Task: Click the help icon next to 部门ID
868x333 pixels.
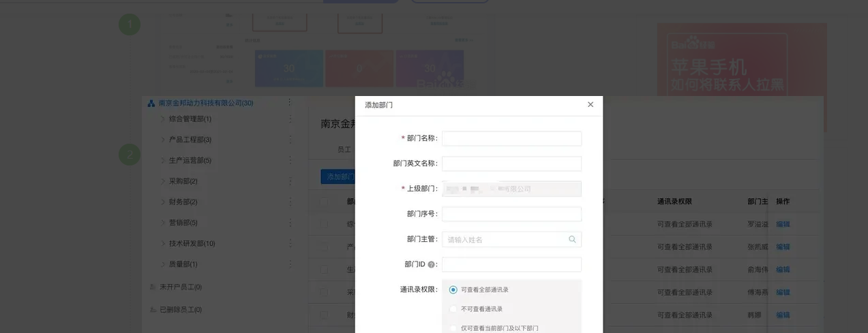Action: 431,264
